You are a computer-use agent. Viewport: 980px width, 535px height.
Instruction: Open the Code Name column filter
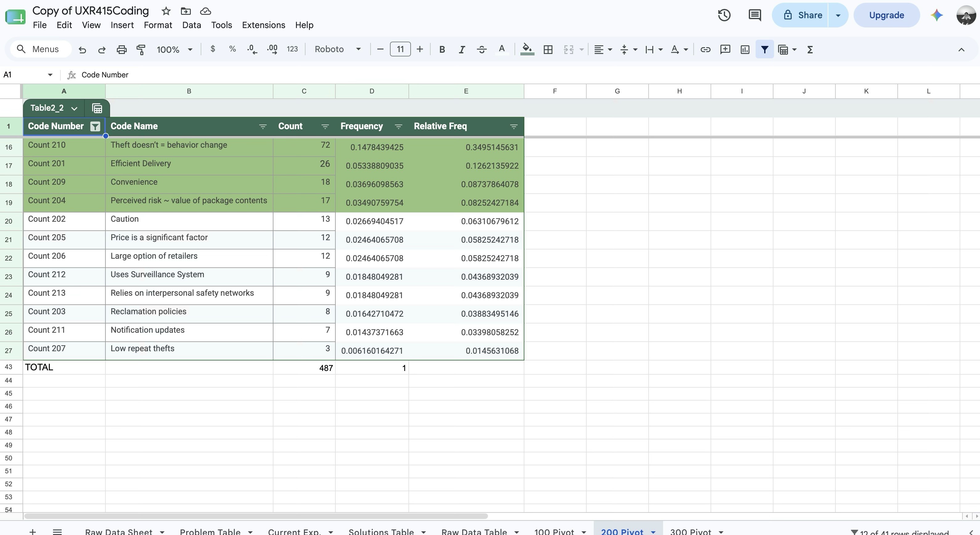(x=263, y=126)
